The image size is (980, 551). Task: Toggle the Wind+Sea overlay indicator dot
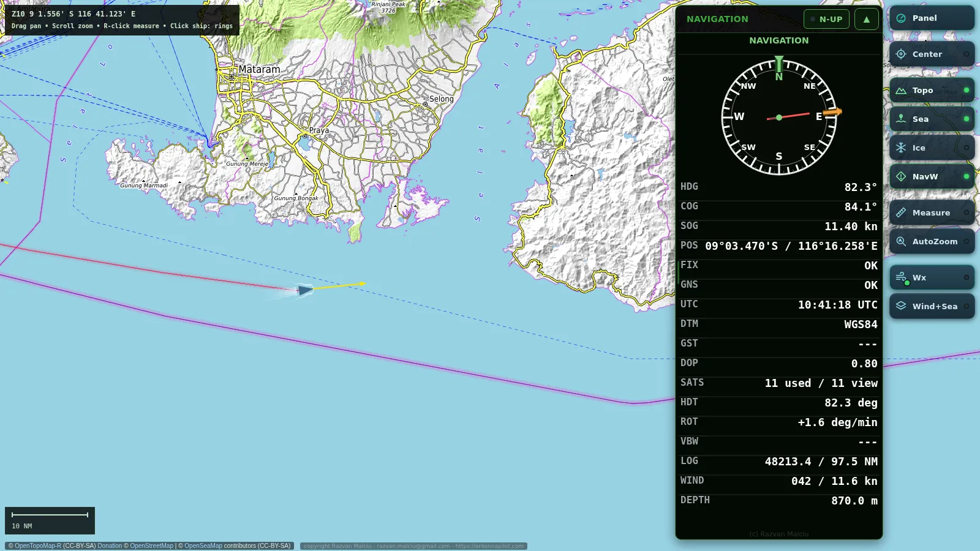coord(967,306)
